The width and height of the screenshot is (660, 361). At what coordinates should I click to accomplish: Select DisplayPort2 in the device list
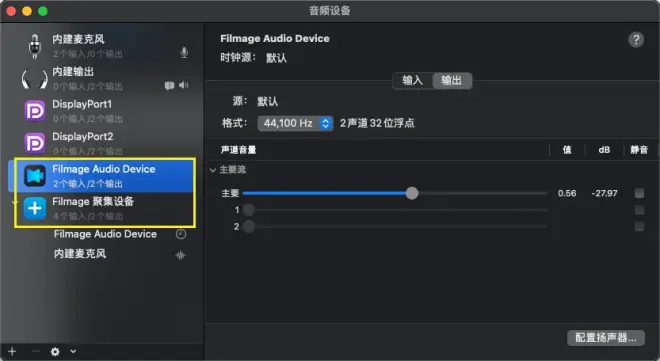82,136
